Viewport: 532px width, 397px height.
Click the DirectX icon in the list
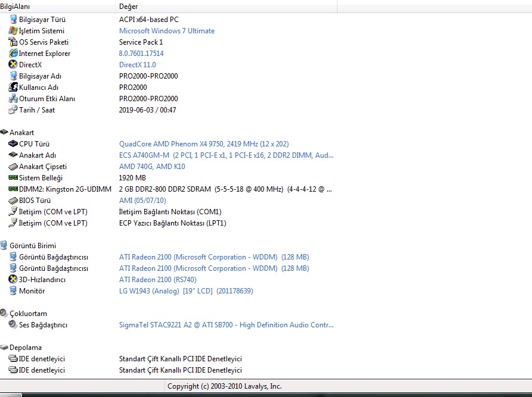pyautogui.click(x=13, y=64)
